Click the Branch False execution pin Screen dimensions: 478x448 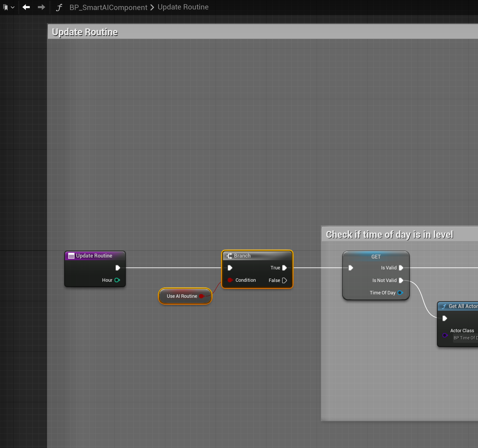[x=284, y=280]
